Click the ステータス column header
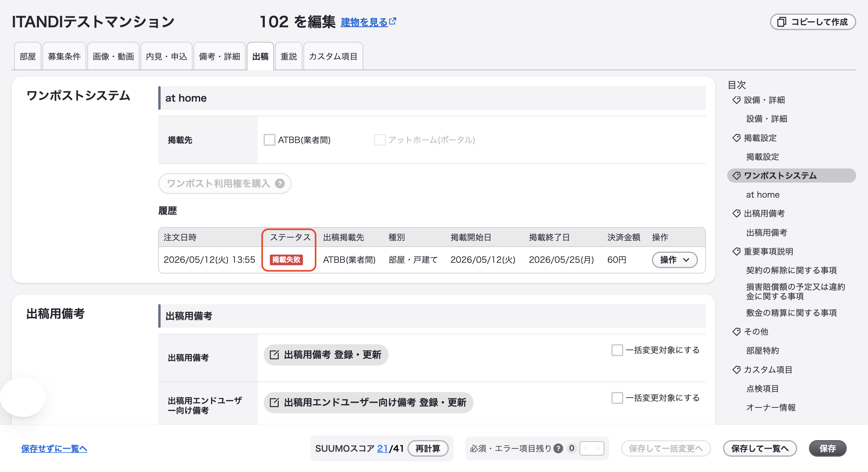868x472 pixels. click(x=291, y=237)
